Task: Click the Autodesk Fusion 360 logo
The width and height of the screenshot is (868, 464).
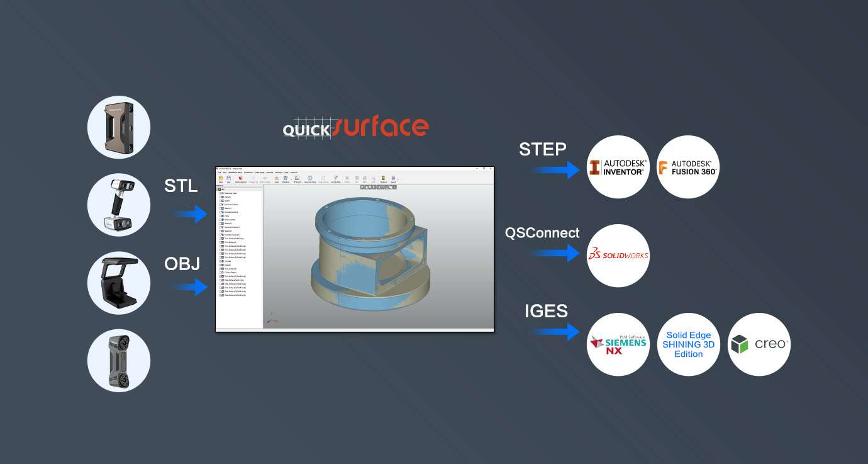Action: pos(687,167)
